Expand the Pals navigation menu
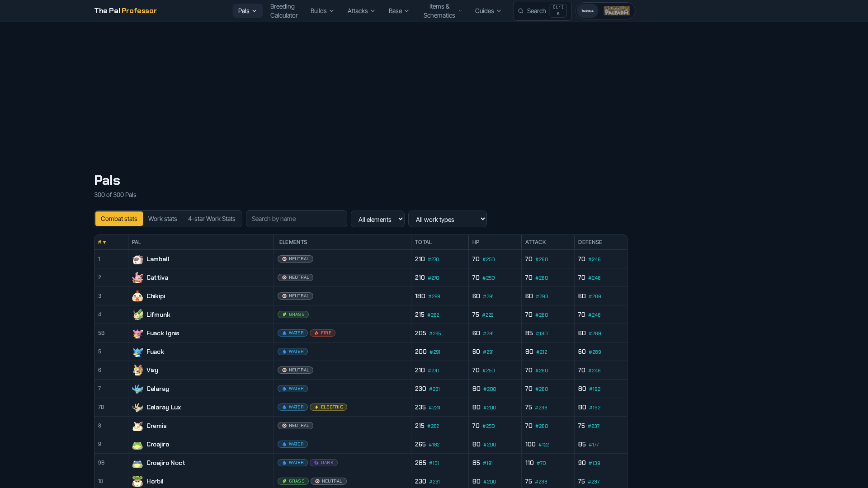Viewport: 868px width, 488px height. point(248,11)
